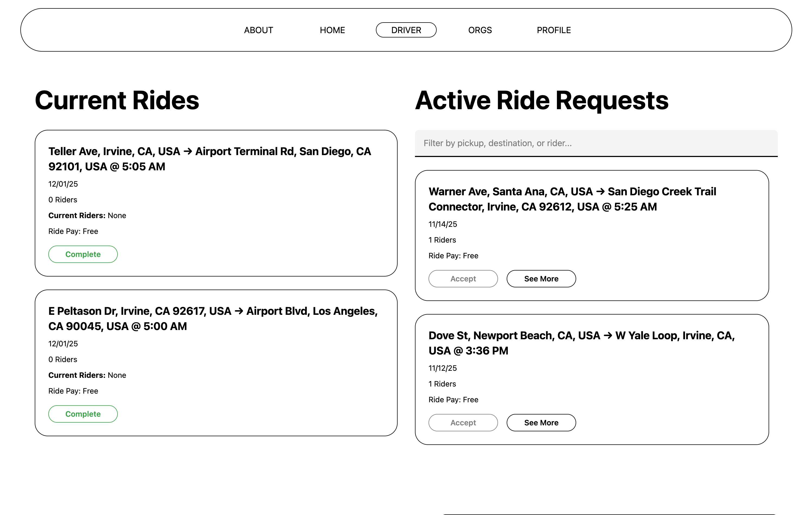
Task: Accept the Warner Ave ride request
Action: tap(463, 279)
